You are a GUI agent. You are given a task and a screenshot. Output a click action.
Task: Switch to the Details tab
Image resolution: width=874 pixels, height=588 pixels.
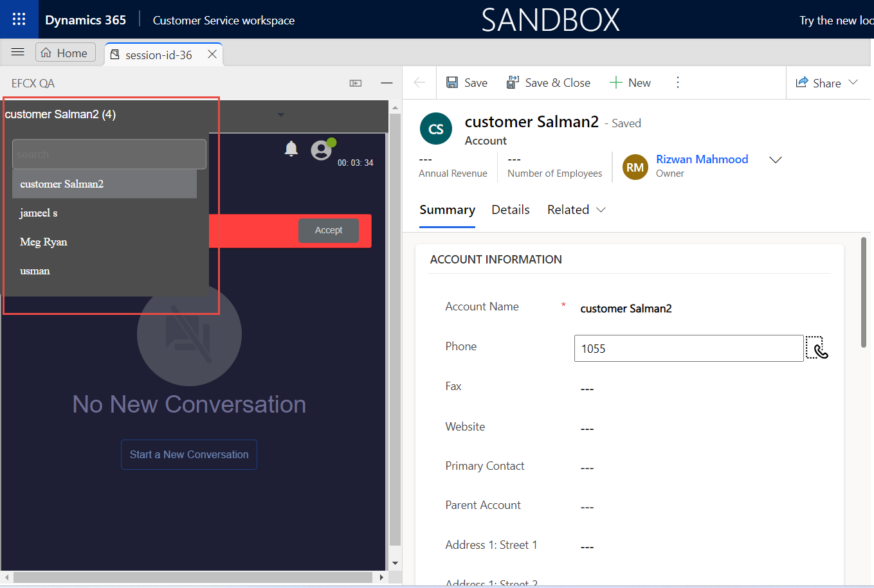pos(510,210)
